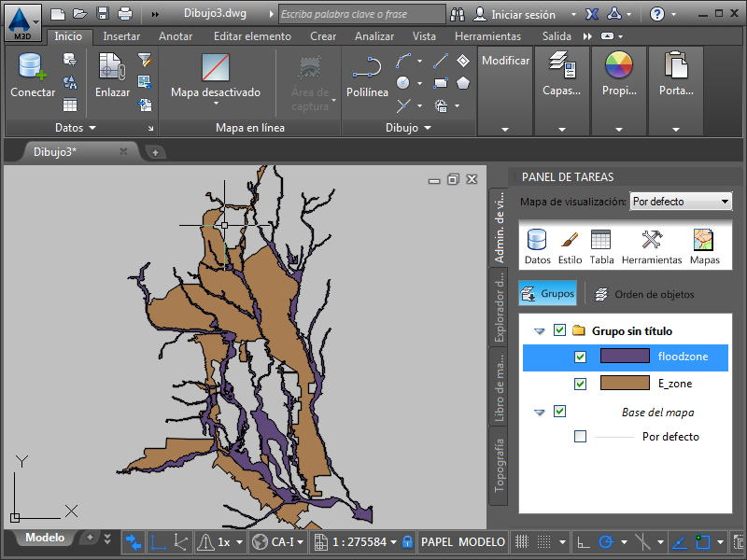
Task: Click the Herramientas tools icon
Action: (652, 246)
